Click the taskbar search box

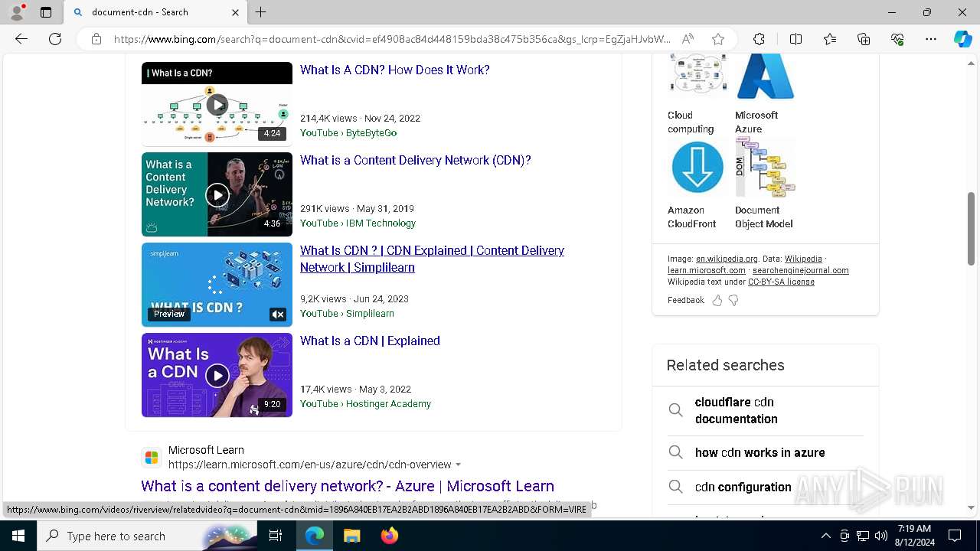[147, 536]
